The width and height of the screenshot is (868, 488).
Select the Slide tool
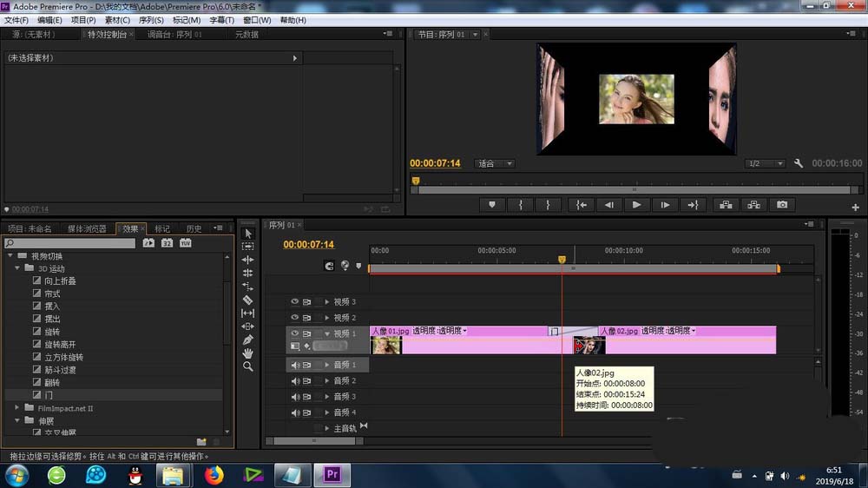click(x=248, y=326)
